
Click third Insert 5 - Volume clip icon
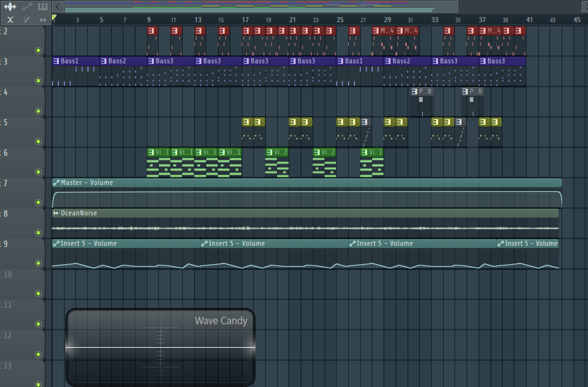tap(353, 244)
